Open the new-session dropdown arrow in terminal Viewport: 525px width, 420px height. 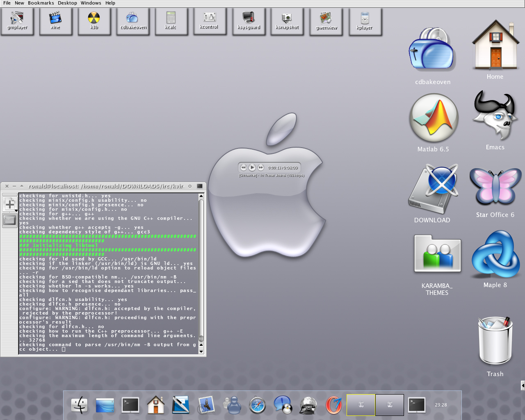pyautogui.click(x=16, y=210)
